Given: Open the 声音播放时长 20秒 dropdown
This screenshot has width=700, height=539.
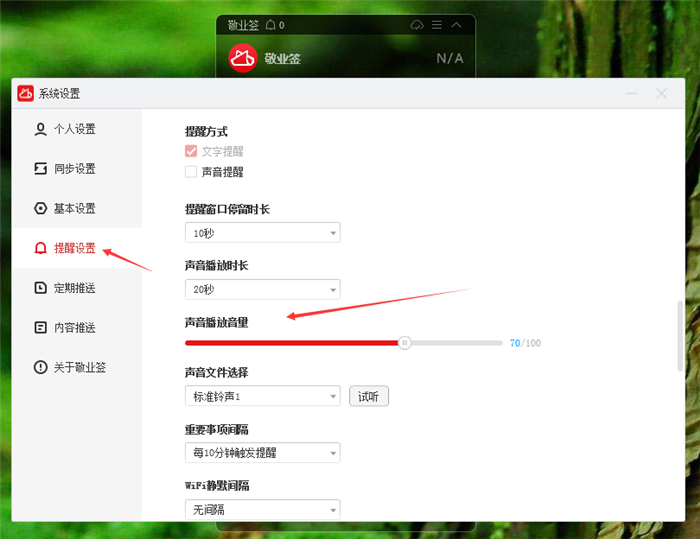Looking at the screenshot, I should click(x=263, y=289).
